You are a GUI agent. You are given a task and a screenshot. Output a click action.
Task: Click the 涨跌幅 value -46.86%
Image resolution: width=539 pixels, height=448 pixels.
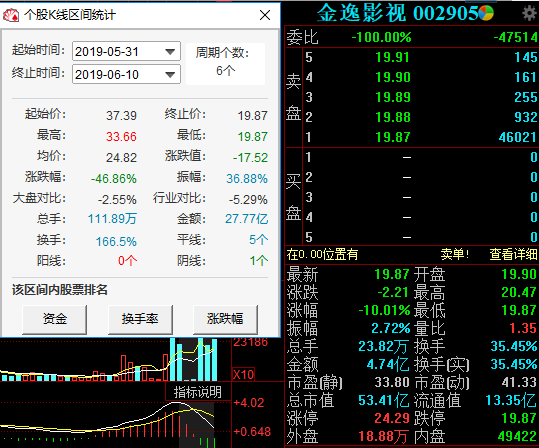(114, 179)
